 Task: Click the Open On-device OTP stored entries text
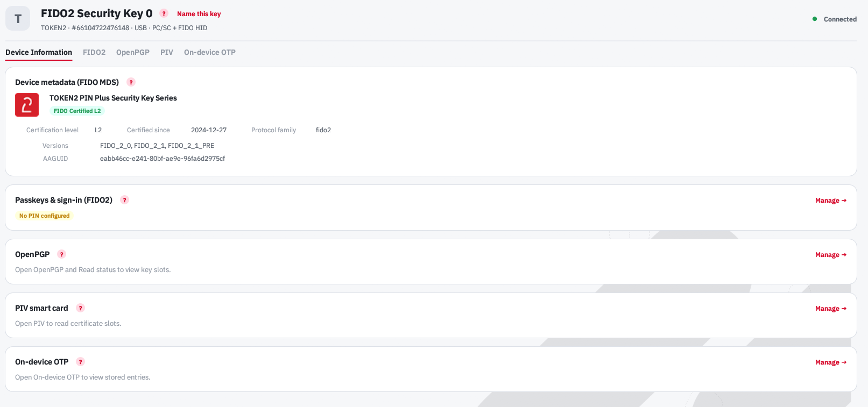[x=83, y=377]
